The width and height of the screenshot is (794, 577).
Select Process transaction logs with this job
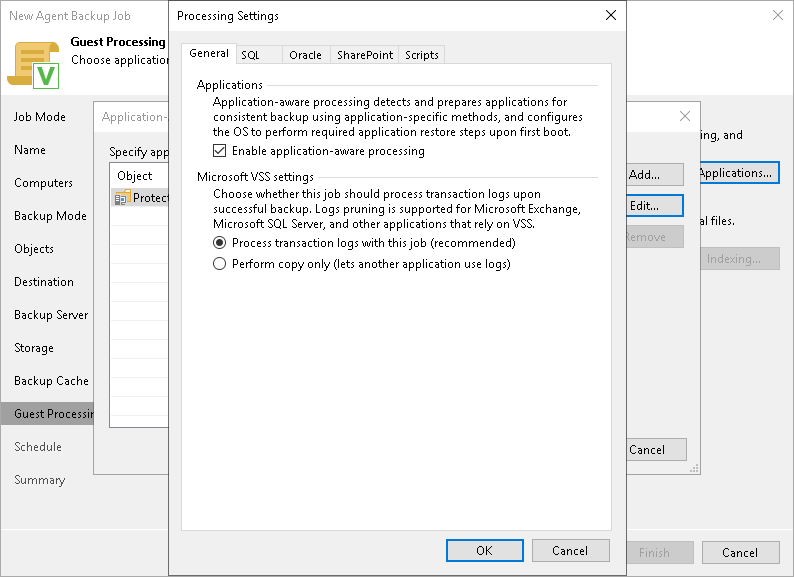219,243
